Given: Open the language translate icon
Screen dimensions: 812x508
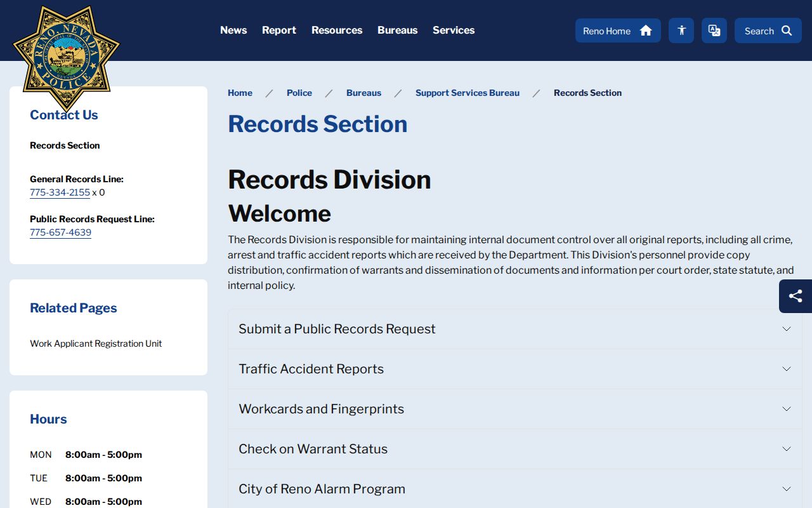Looking at the screenshot, I should point(714,30).
